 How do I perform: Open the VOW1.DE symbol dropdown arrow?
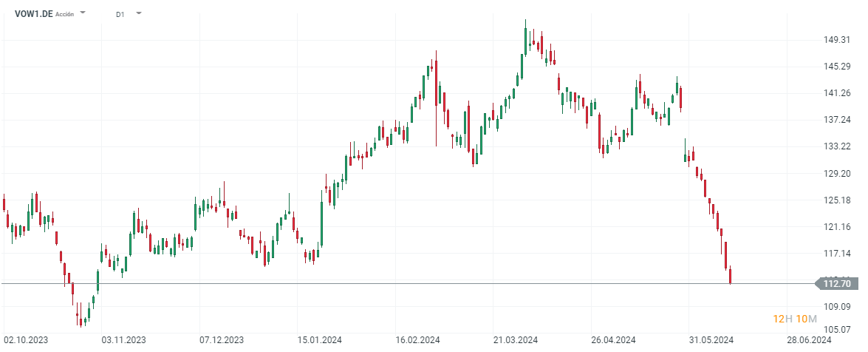click(x=83, y=13)
